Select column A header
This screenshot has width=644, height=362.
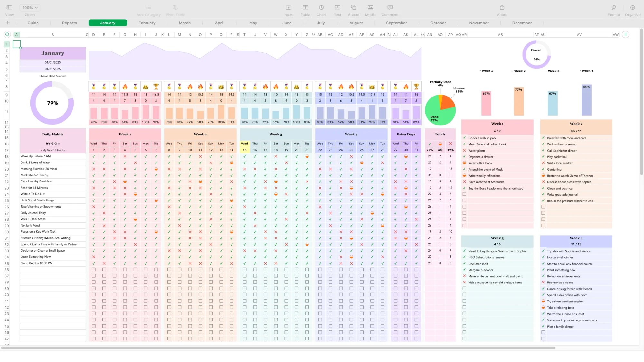pyautogui.click(x=16, y=35)
